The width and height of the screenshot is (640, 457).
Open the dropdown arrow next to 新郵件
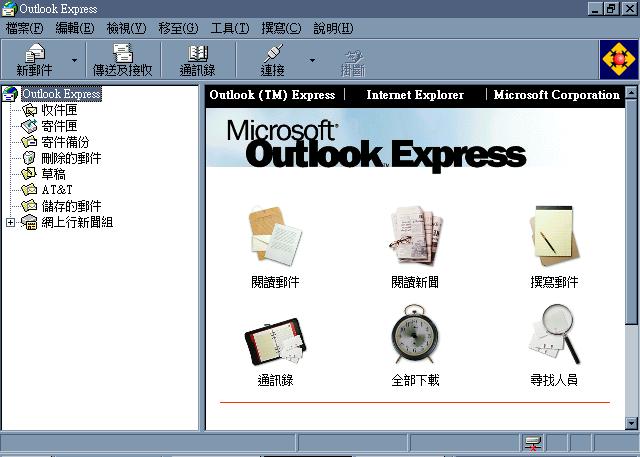74,60
